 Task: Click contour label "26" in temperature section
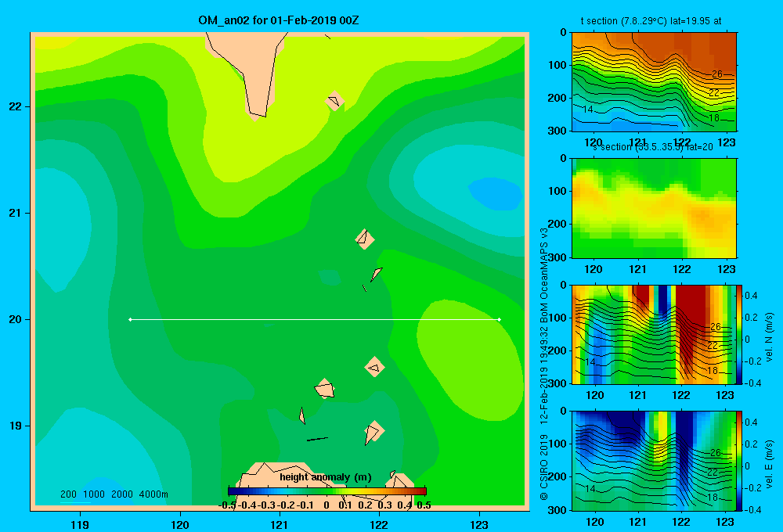pos(717,74)
